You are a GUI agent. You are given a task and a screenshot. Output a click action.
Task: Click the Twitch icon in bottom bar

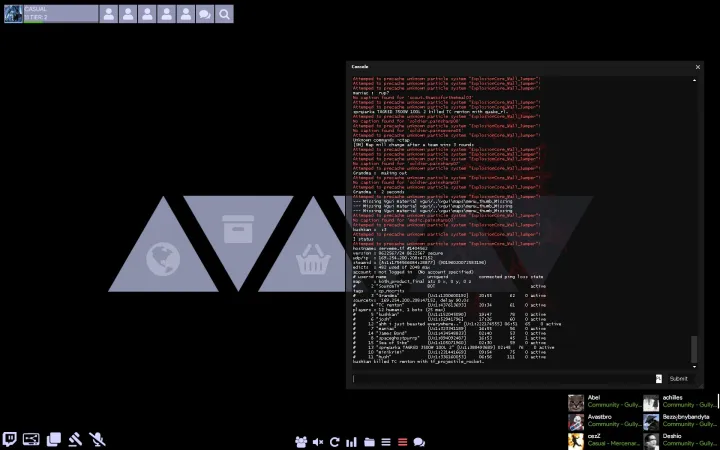coord(10,439)
